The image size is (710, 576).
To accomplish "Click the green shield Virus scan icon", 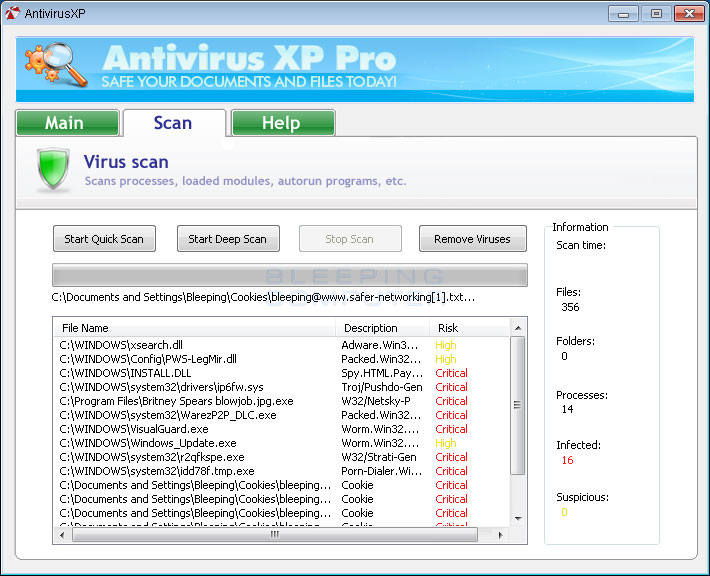I will click(53, 170).
